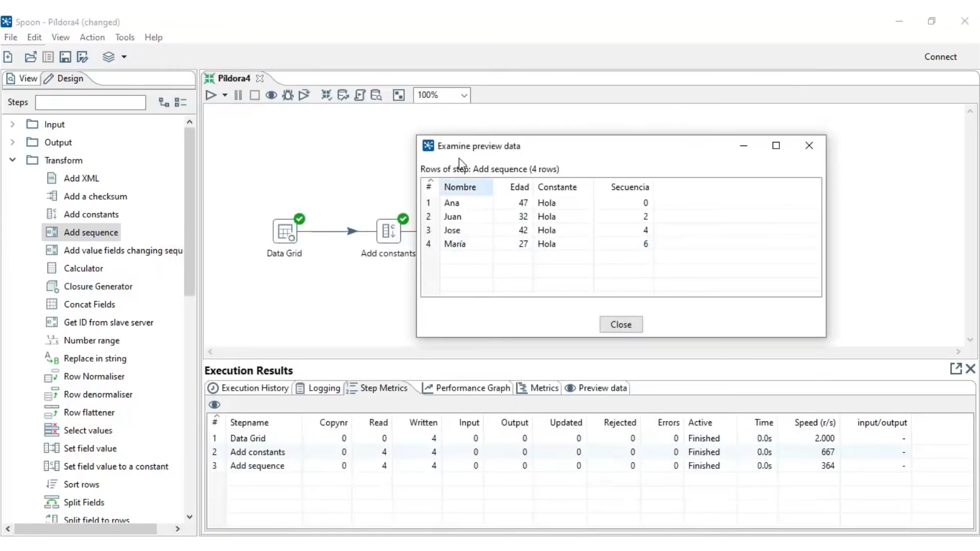Toggle the visibility eye in Execution Results

click(x=214, y=404)
